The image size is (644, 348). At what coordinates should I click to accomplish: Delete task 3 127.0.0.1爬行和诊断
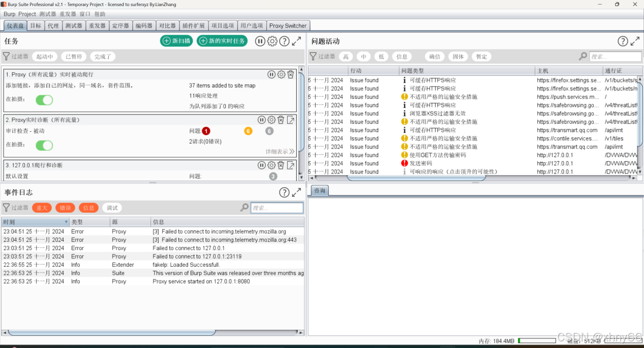click(281, 165)
